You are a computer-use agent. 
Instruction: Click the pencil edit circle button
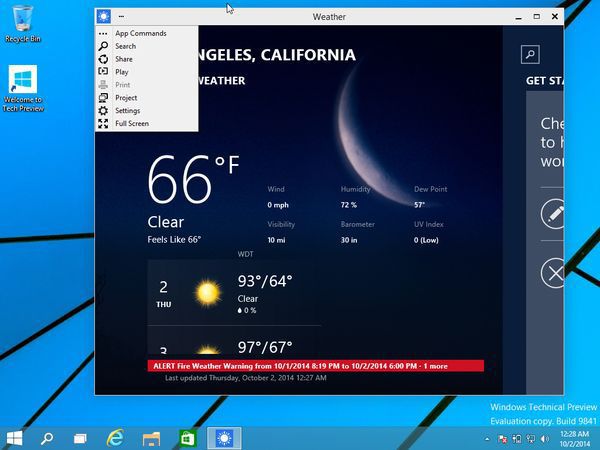click(552, 214)
